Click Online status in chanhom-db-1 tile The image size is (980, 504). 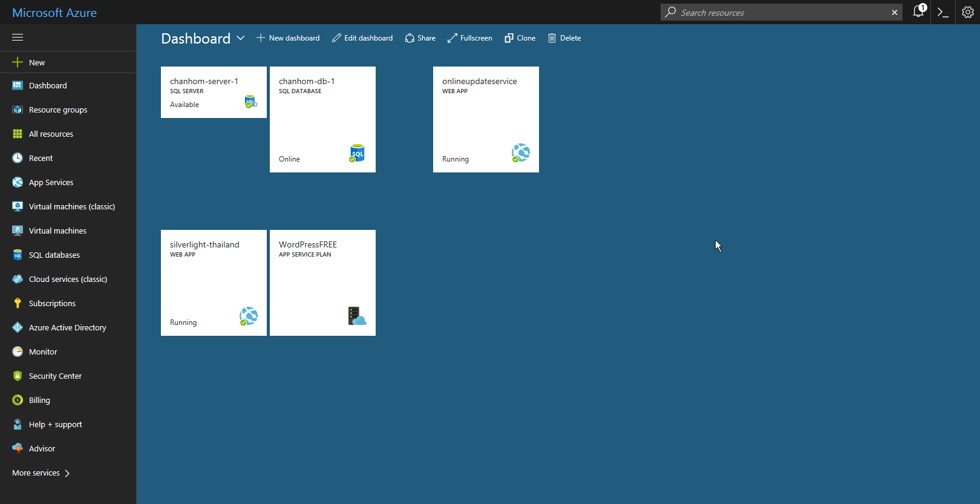tap(289, 159)
